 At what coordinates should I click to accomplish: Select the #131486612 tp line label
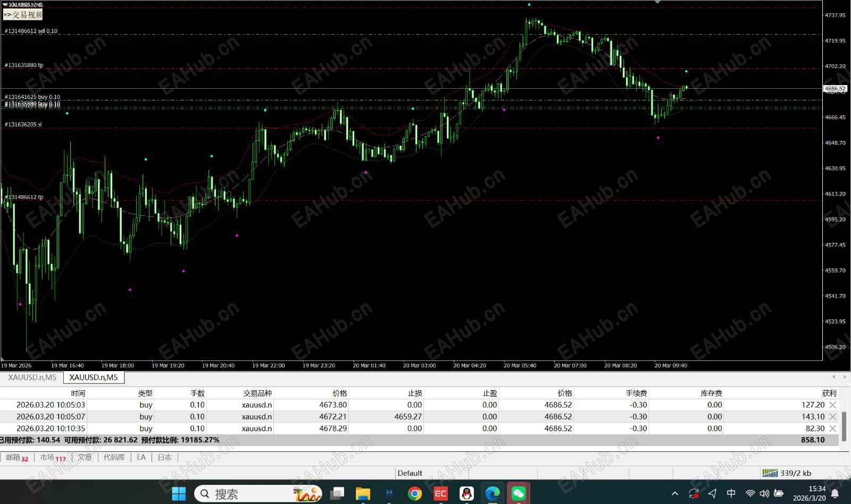tap(24, 197)
